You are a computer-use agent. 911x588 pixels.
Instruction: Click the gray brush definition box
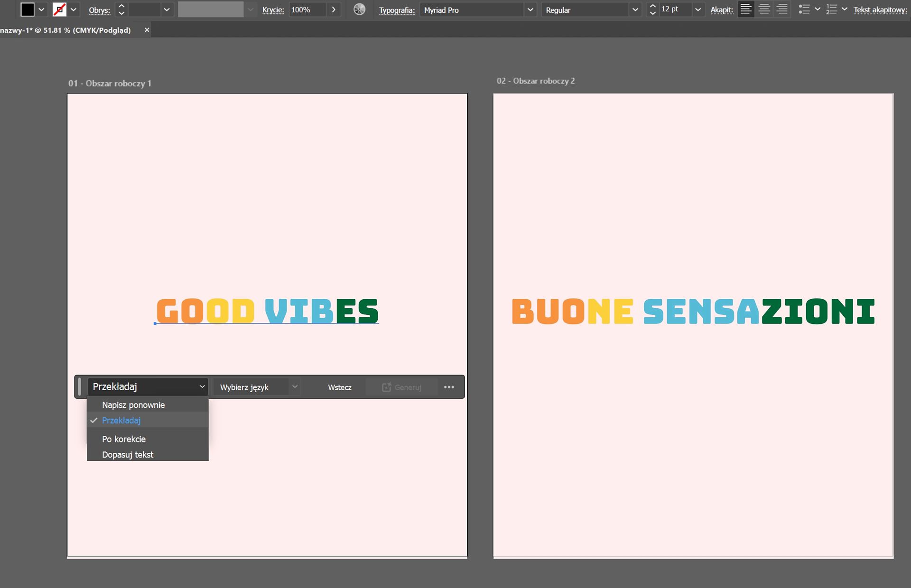click(211, 9)
